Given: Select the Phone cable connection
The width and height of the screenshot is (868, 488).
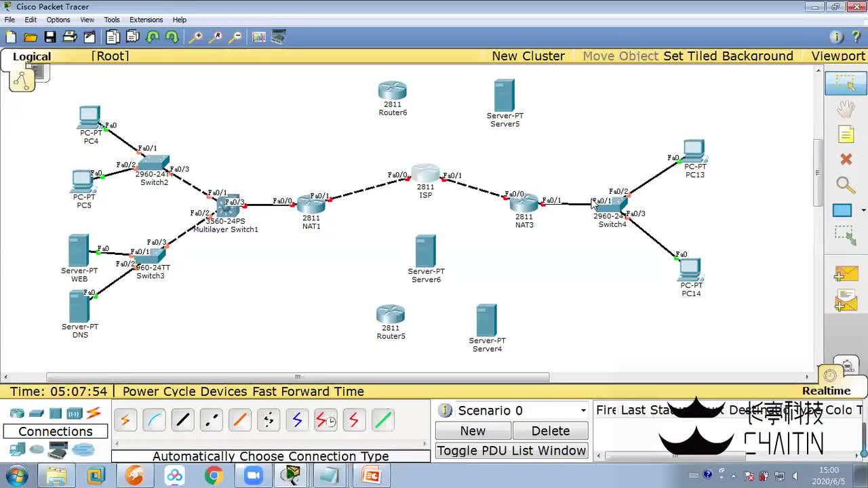Looking at the screenshot, I should [269, 421].
